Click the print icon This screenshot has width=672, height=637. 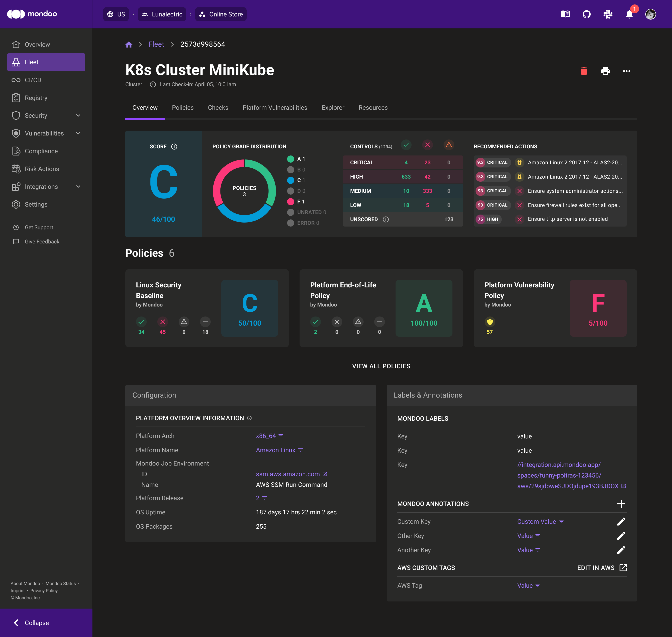(x=605, y=71)
